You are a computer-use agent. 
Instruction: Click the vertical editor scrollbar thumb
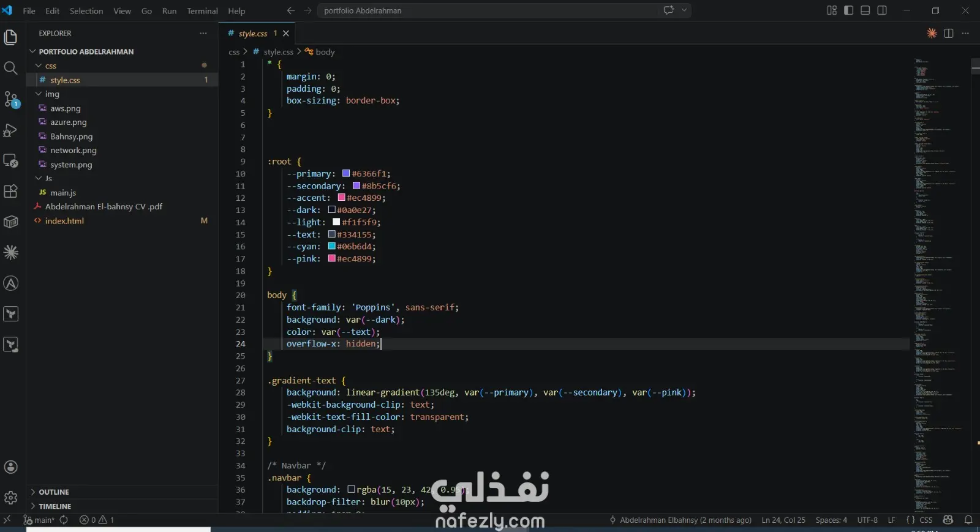pyautogui.click(x=975, y=66)
